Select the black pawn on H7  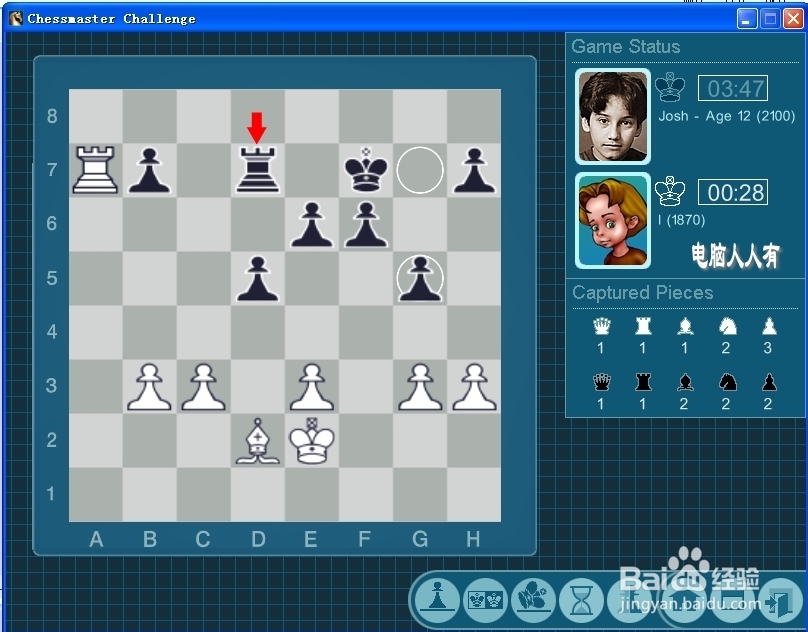[474, 170]
